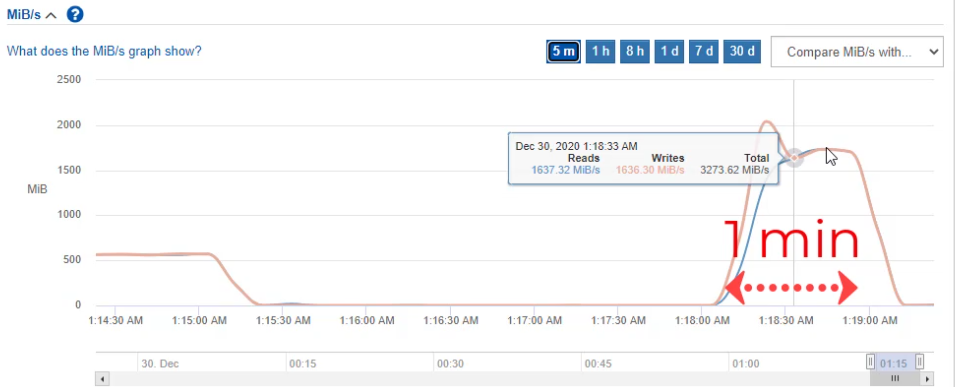Select the 7 d time range
This screenshot has height=387, width=955.
704,52
